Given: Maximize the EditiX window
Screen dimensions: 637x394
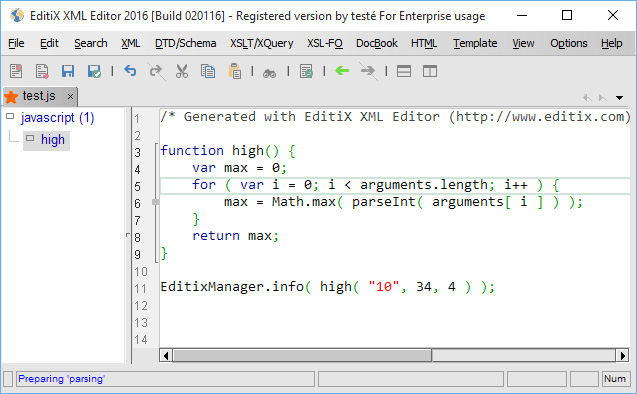Looking at the screenshot, I should click(x=567, y=15).
